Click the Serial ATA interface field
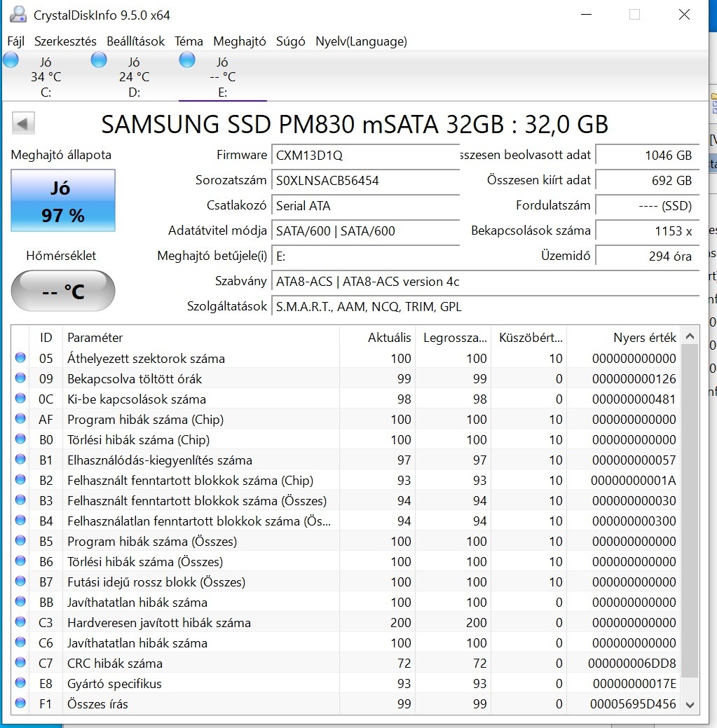The image size is (717, 728). coord(366,206)
